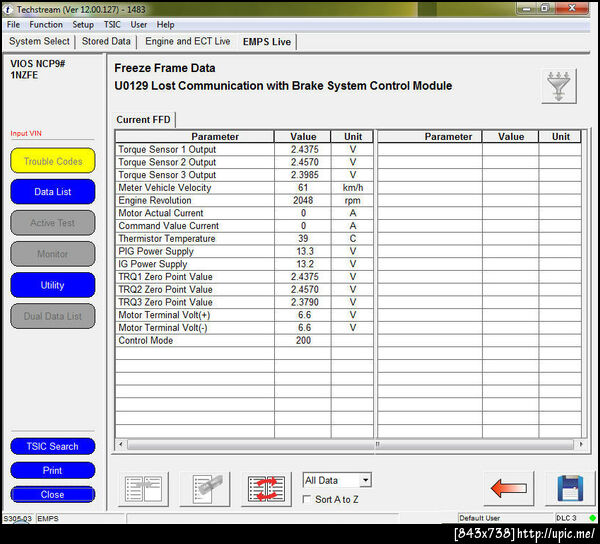
Task: Open the Help menu
Action: pos(165,24)
